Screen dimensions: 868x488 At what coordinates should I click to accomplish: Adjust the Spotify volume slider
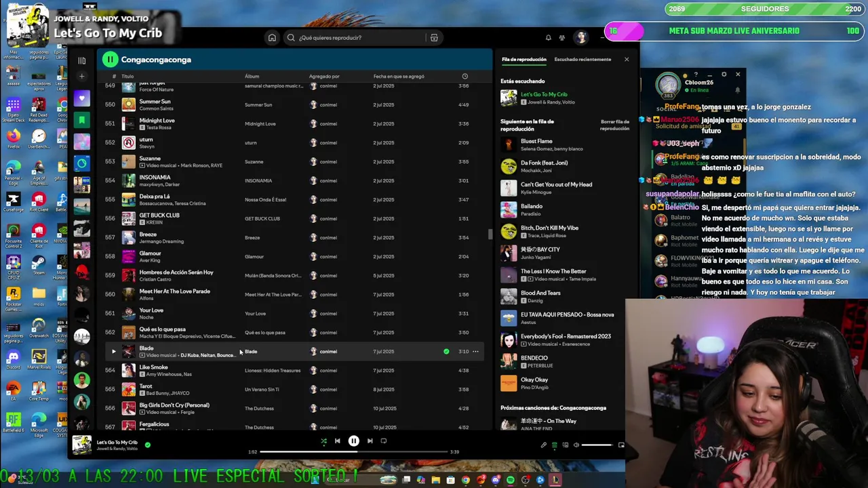[x=597, y=445]
